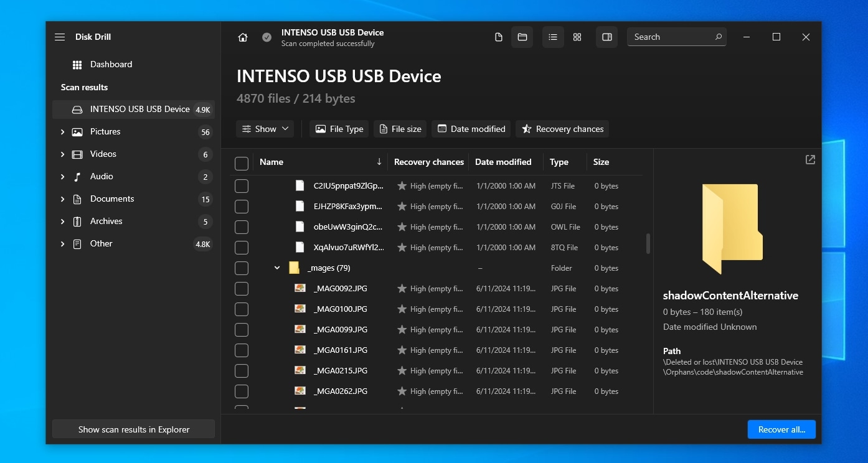
Task: Check the box for C2IU5pnpat9ZlGp file
Action: [242, 185]
